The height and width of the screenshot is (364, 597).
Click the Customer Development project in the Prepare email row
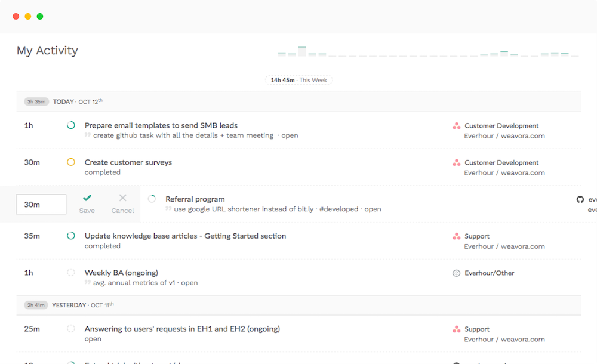pyautogui.click(x=501, y=126)
